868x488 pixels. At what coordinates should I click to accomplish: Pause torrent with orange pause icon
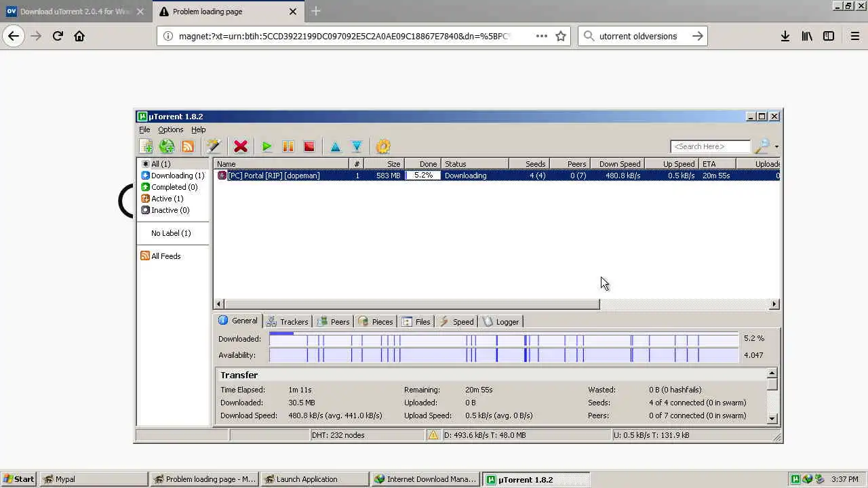coord(288,146)
